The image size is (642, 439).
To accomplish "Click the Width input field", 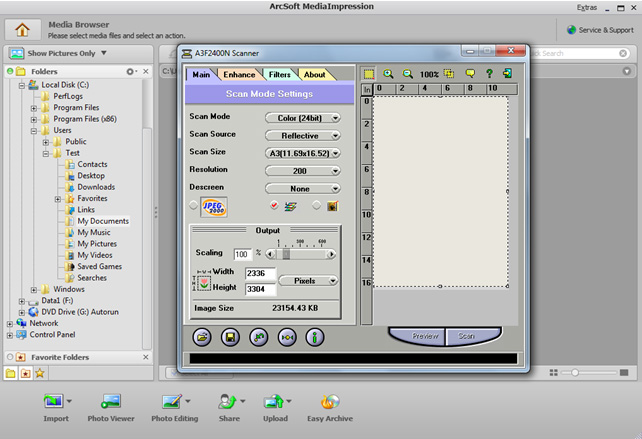I will click(x=260, y=273).
